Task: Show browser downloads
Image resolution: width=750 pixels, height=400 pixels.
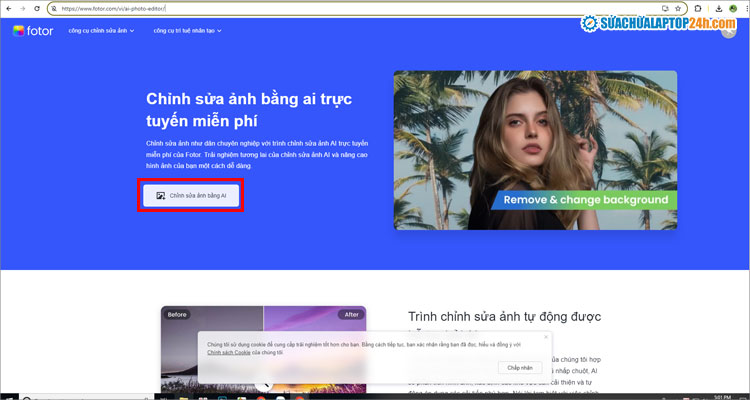Action: pyautogui.click(x=719, y=9)
